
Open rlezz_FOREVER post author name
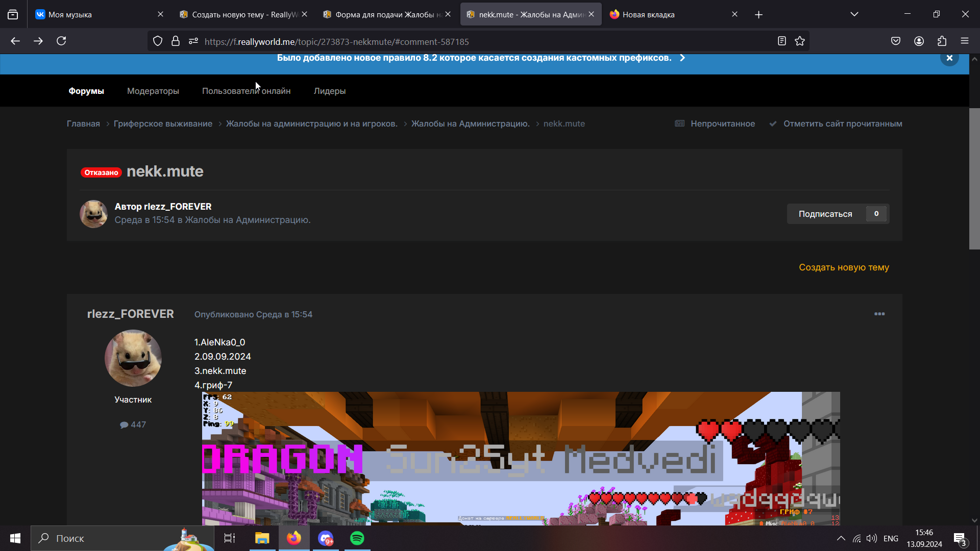click(131, 314)
